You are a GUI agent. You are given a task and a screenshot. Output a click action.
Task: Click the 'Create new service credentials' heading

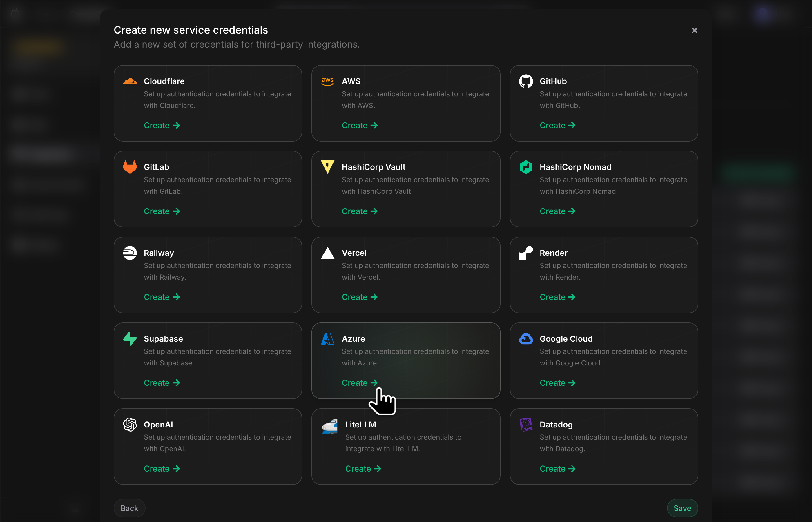point(191,30)
